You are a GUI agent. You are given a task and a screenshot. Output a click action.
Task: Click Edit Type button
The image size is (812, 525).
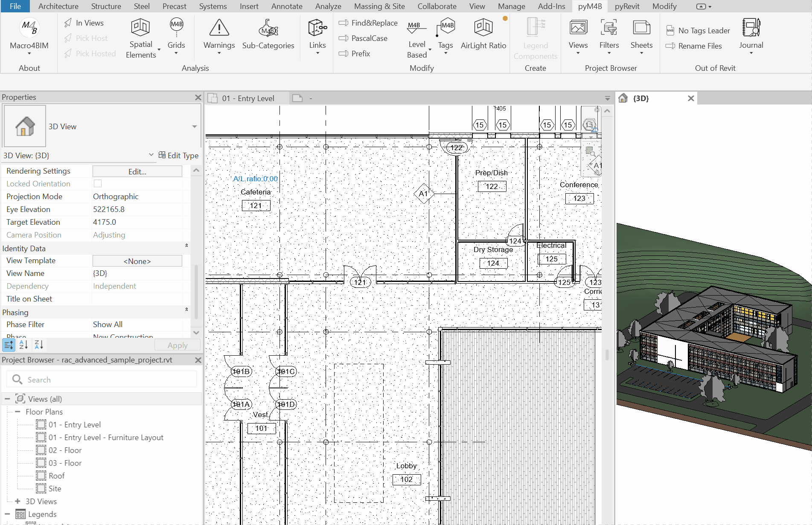(x=178, y=155)
